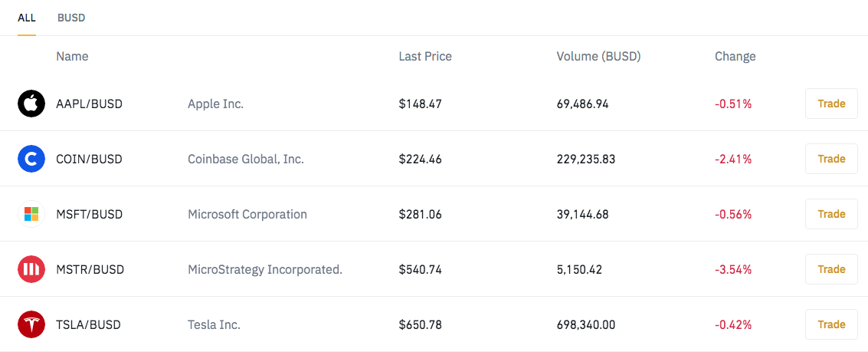
Task: Click the Coinbase logo icon
Action: point(31,159)
